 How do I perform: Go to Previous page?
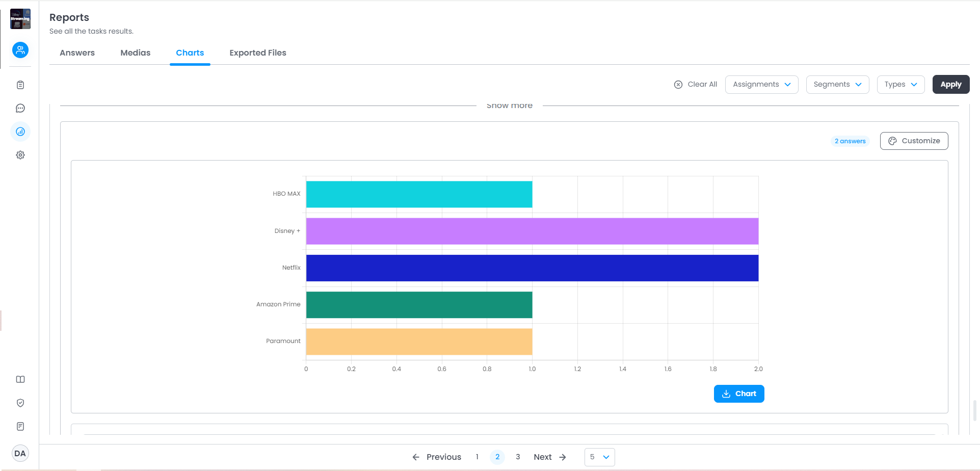437,457
